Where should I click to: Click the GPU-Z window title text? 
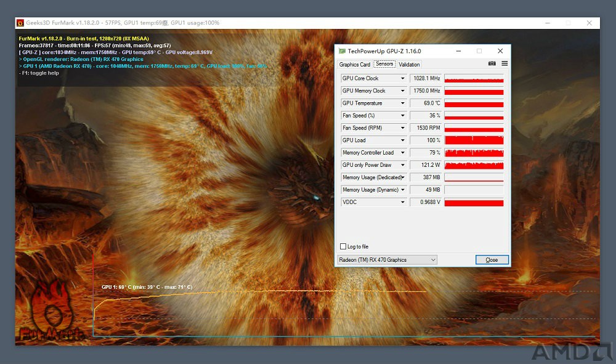pos(384,51)
